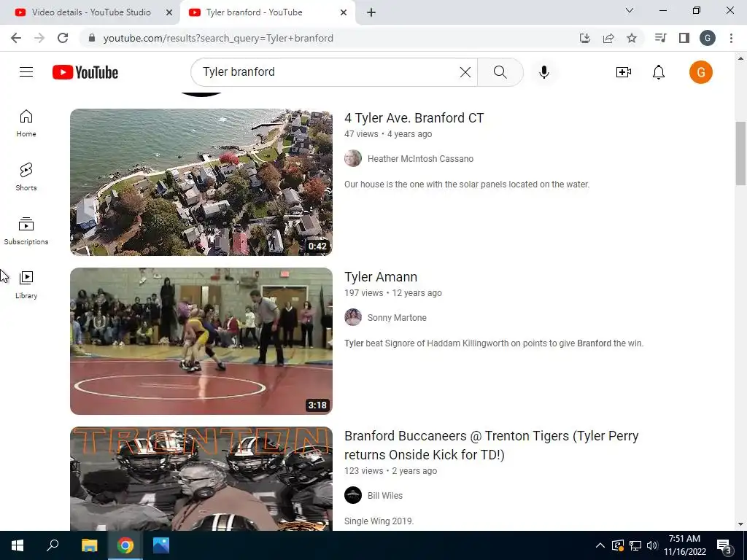Open a new browser tab
This screenshot has width=747, height=560.
point(371,12)
